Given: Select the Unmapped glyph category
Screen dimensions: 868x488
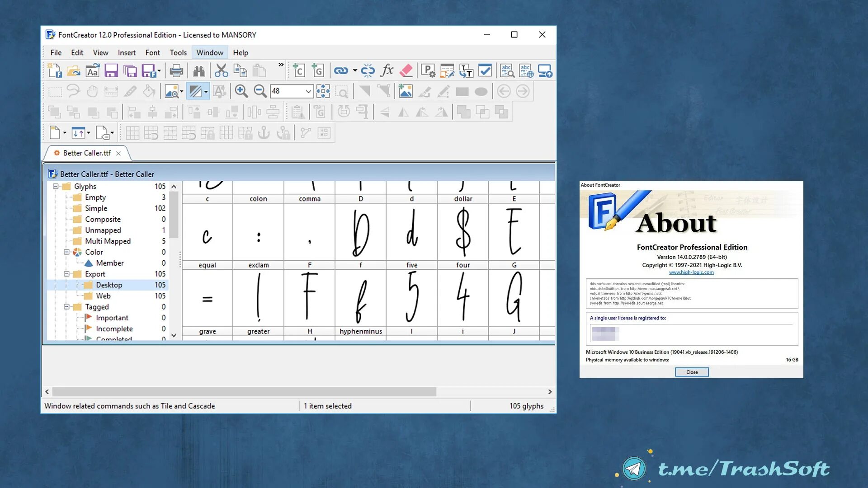Looking at the screenshot, I should pos(103,230).
